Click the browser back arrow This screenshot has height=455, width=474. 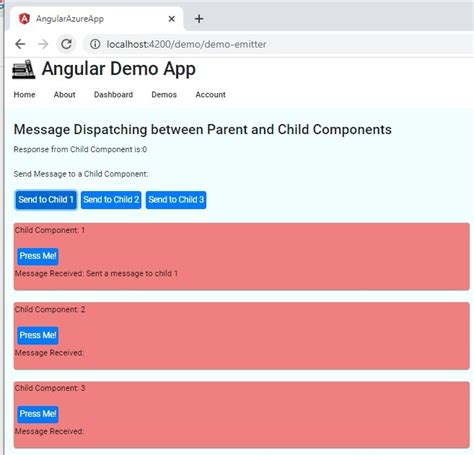tap(20, 44)
